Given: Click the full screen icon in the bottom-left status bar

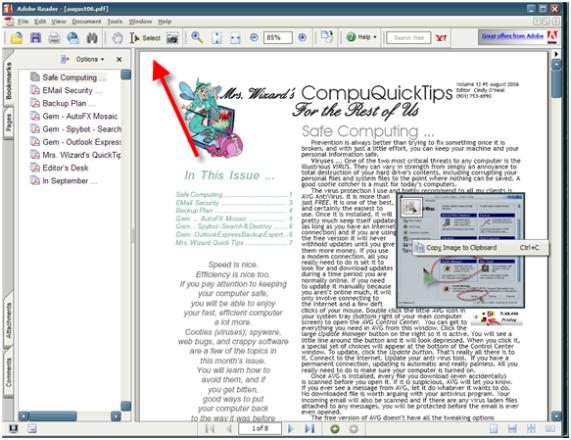Looking at the screenshot, I should coord(13,429).
